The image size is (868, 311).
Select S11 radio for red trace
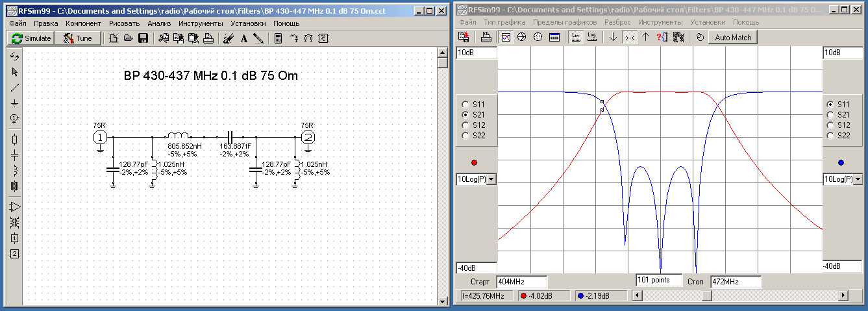coord(465,104)
